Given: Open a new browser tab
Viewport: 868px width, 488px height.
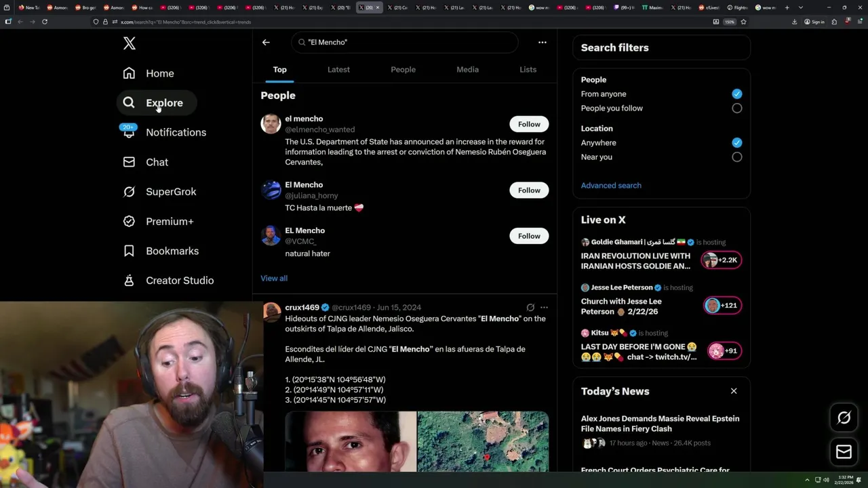Looking at the screenshot, I should click(787, 7).
